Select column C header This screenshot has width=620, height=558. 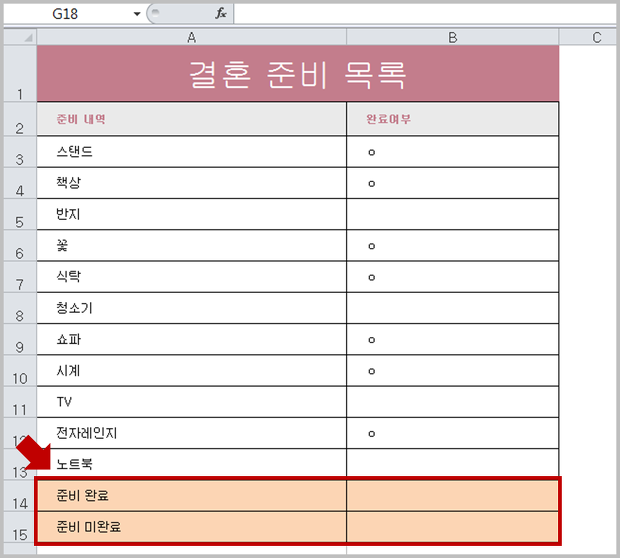tap(588, 37)
